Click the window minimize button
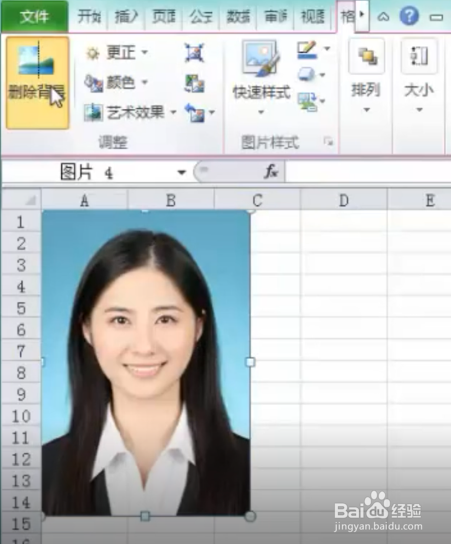This screenshot has width=451, height=544. coord(436,17)
